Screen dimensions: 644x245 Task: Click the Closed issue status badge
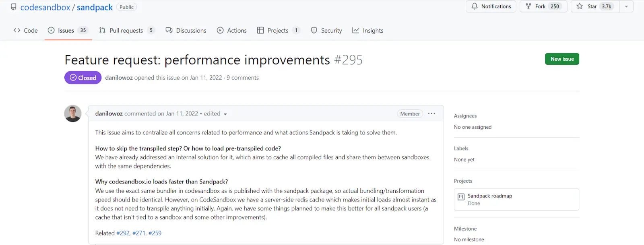[x=83, y=77]
